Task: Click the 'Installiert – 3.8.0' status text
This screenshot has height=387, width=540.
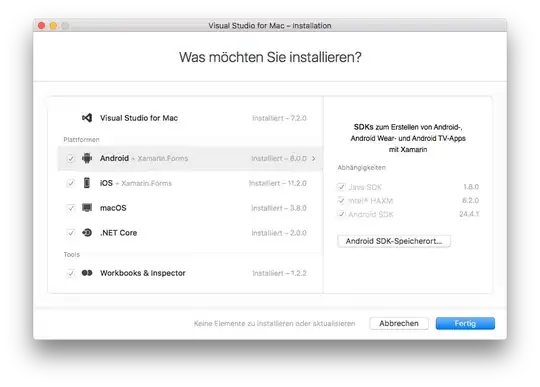Action: point(279,208)
